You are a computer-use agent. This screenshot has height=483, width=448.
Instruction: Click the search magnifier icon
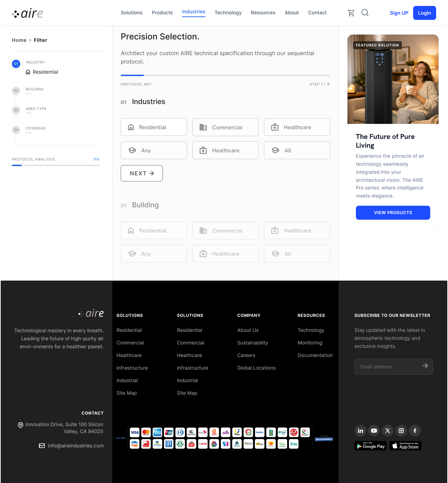point(365,13)
